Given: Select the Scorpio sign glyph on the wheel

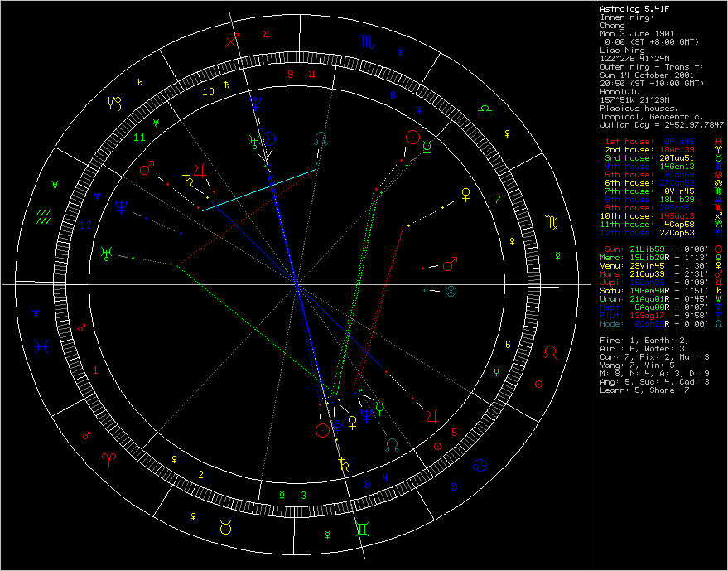Looking at the screenshot, I should (x=366, y=40).
